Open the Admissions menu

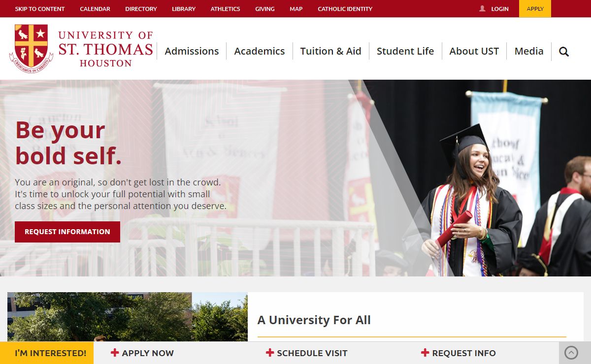click(x=192, y=51)
